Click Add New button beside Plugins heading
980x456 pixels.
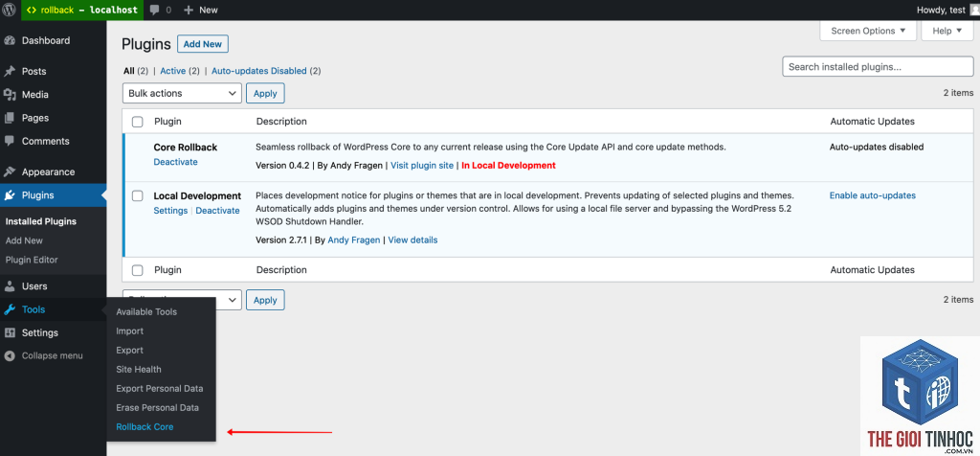click(203, 44)
